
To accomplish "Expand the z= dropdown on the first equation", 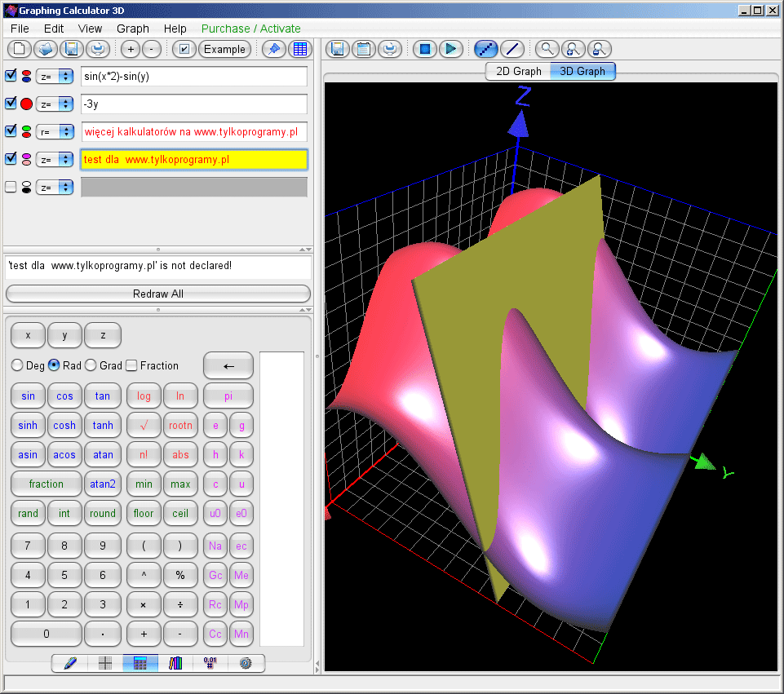I will 55,77.
